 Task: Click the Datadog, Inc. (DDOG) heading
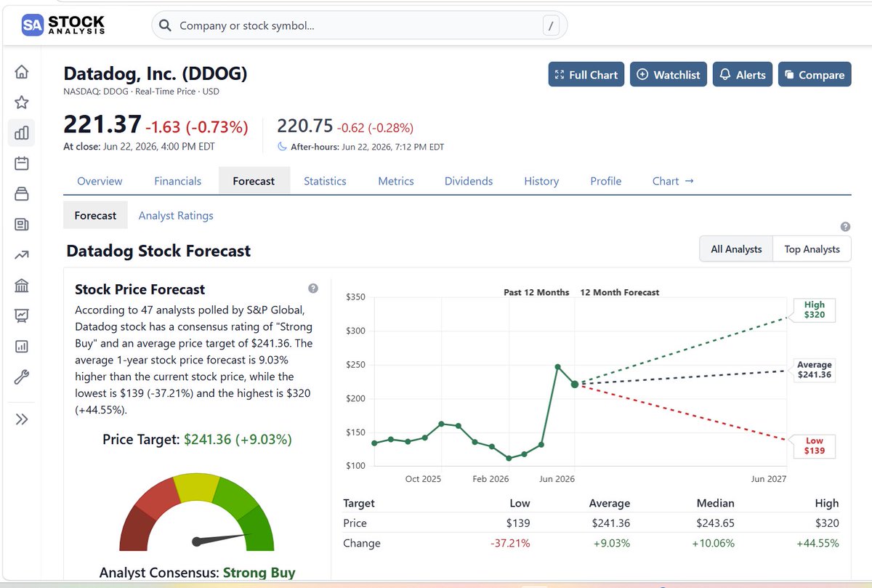156,73
